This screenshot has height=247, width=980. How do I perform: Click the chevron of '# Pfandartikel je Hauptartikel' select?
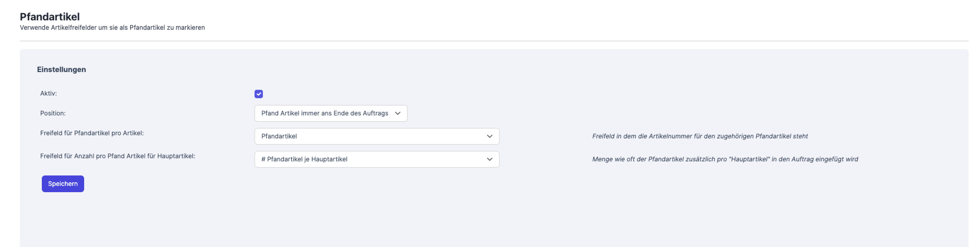click(x=490, y=159)
